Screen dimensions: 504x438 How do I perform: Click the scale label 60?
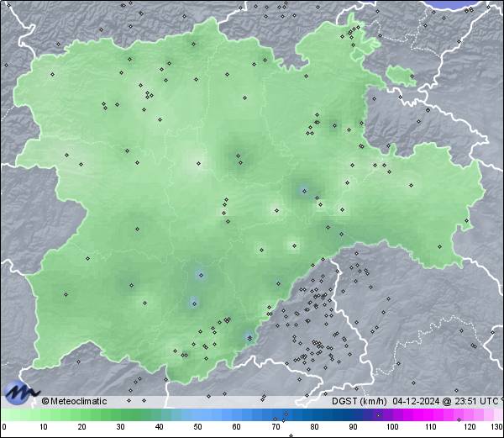pyautogui.click(x=237, y=427)
